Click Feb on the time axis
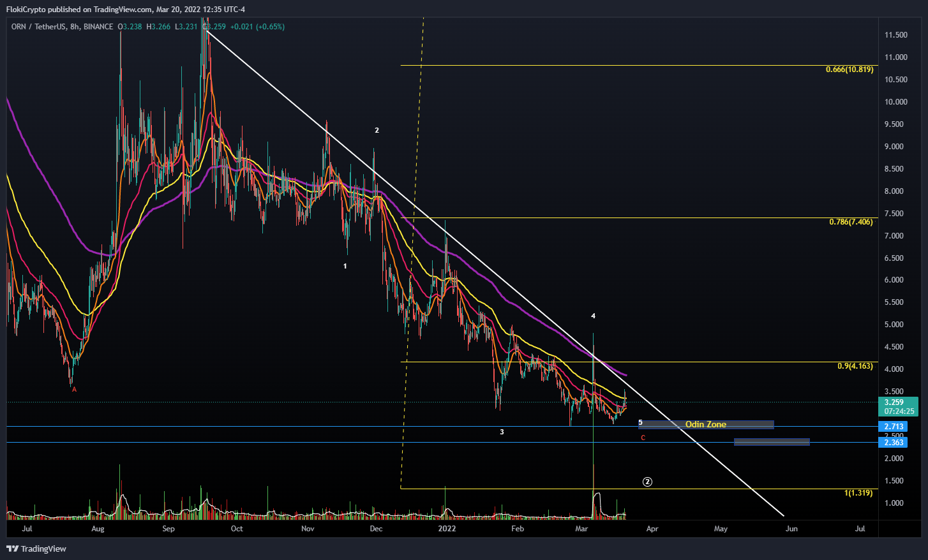The width and height of the screenshot is (928, 560). tap(518, 529)
